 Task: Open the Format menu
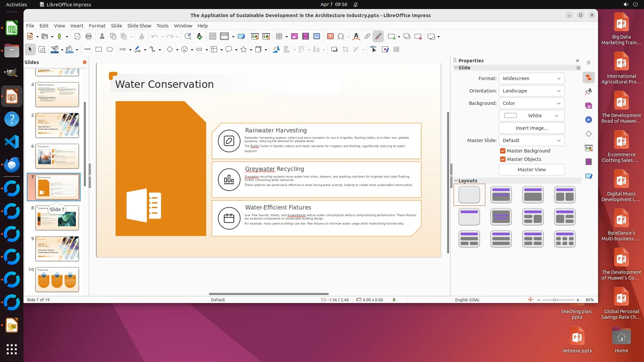tap(97, 26)
